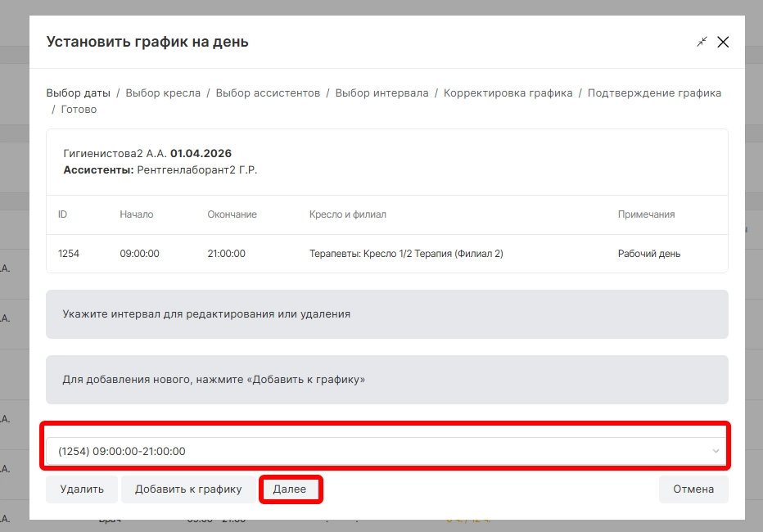Go to 'Выбор даты' breadcrumb step

(x=79, y=92)
